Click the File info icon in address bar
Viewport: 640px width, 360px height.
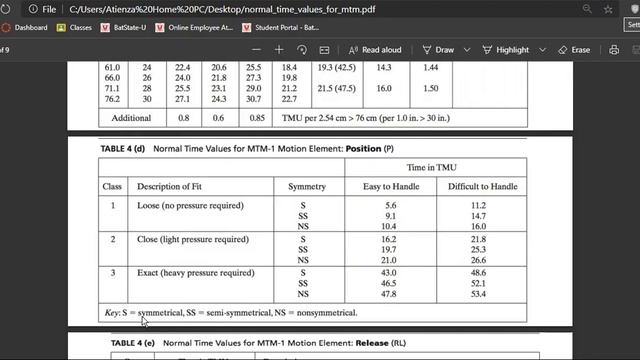[33, 9]
